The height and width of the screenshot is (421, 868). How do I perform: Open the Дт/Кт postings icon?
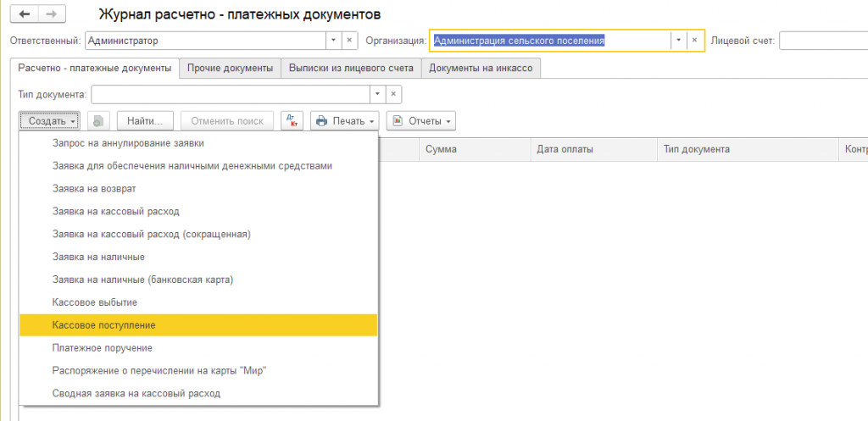click(292, 120)
